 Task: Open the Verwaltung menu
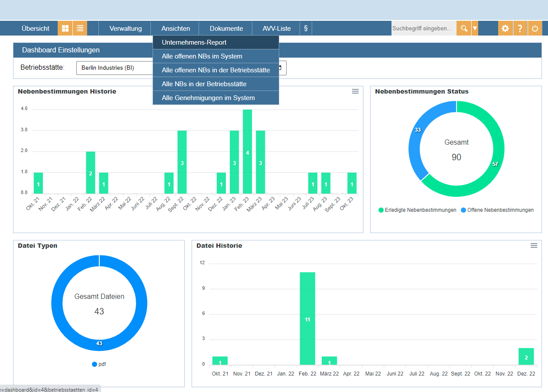[x=125, y=29]
